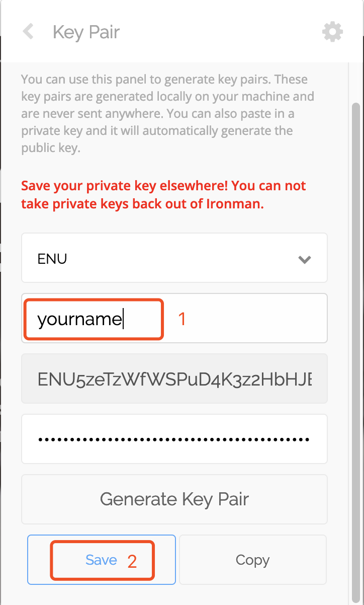Screen dimensions: 364x605
Task: Click into the masked private key field
Action: click(x=174, y=439)
